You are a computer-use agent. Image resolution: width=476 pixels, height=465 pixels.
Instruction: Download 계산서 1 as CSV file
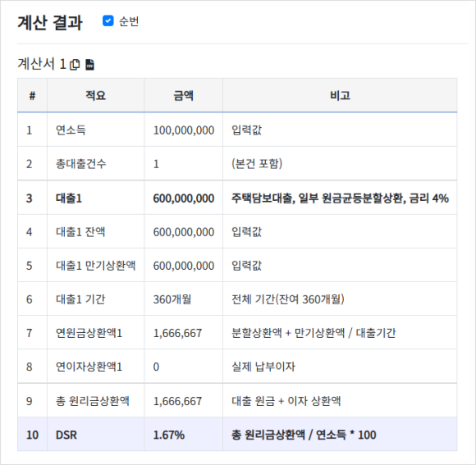[89, 64]
